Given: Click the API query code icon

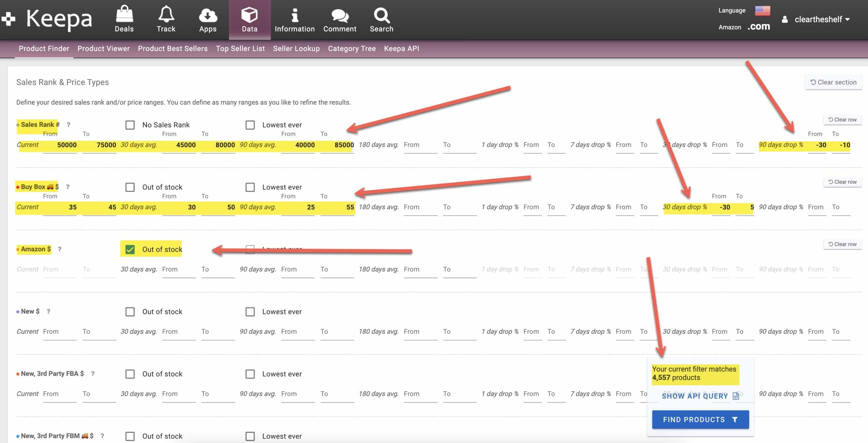Looking at the screenshot, I should 736,396.
